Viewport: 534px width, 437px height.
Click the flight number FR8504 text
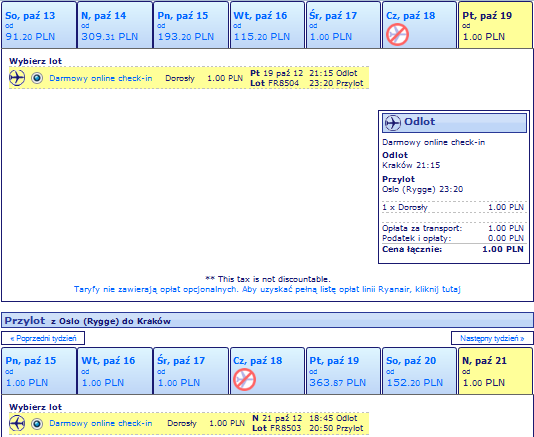[x=283, y=83]
